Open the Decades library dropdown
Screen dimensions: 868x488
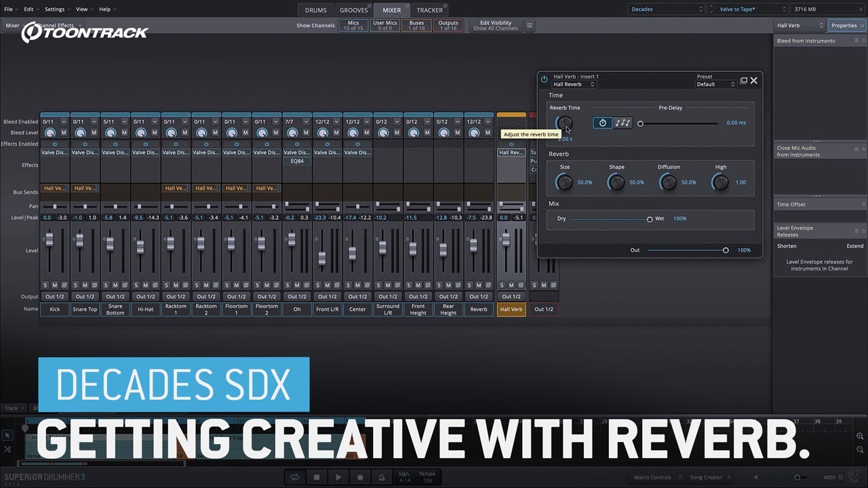pyautogui.click(x=667, y=9)
